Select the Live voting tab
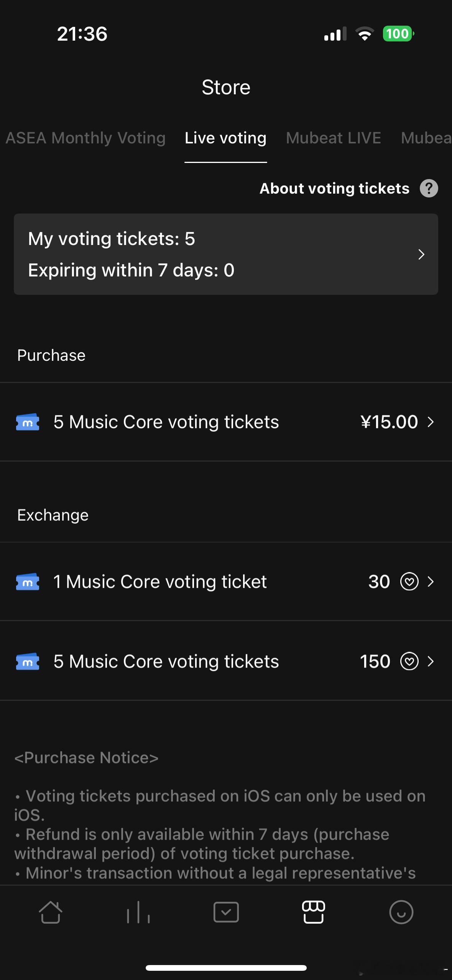The image size is (452, 980). pos(225,138)
